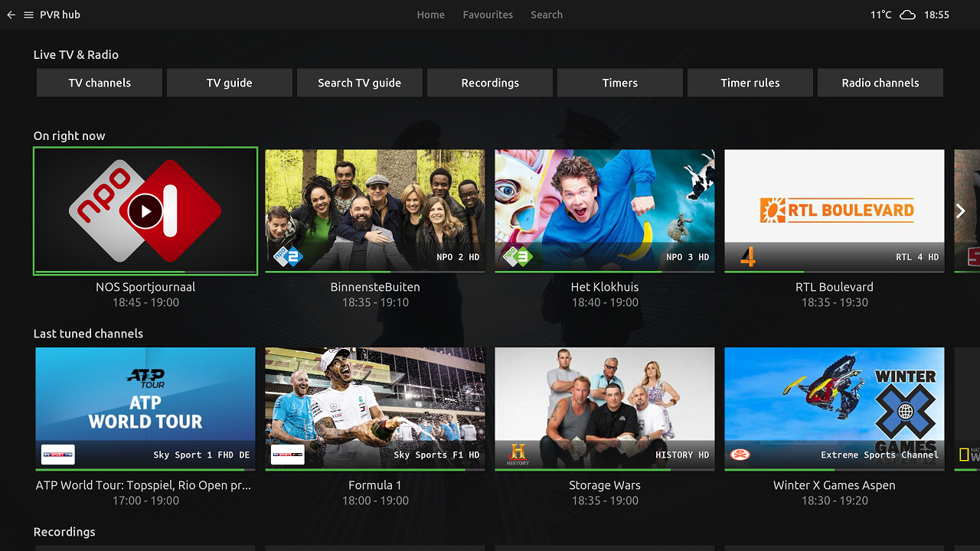Click the 18:40 - 19:00 time under Het Klokhuis

coord(605,302)
